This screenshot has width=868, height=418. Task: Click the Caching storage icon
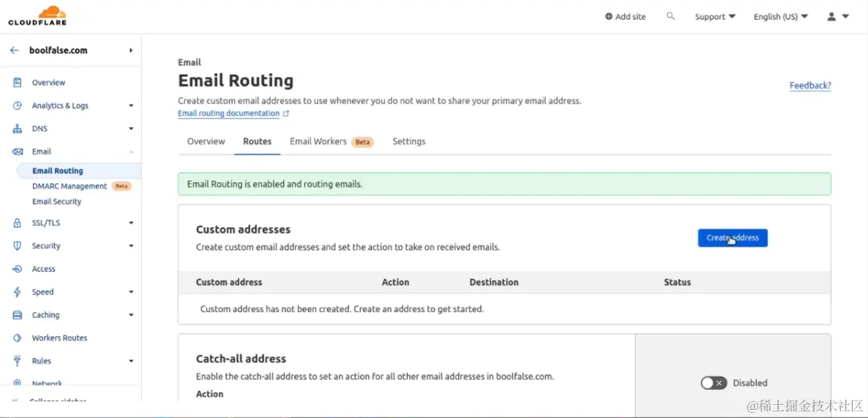coord(17,315)
